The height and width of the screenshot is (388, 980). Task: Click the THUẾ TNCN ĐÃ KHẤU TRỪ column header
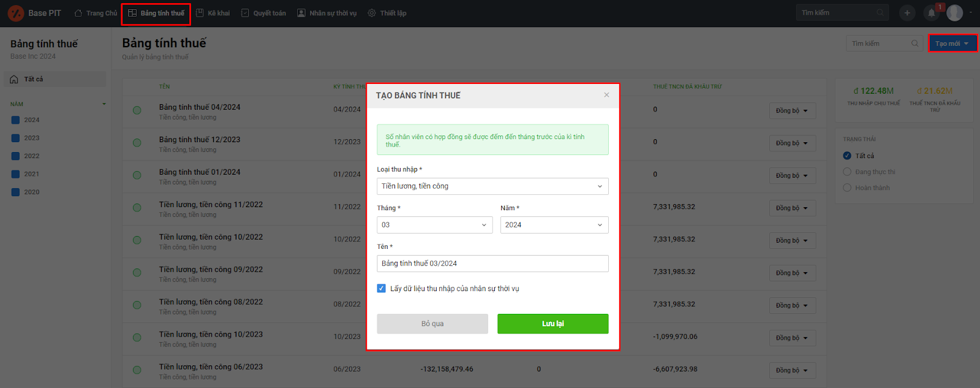click(x=687, y=86)
